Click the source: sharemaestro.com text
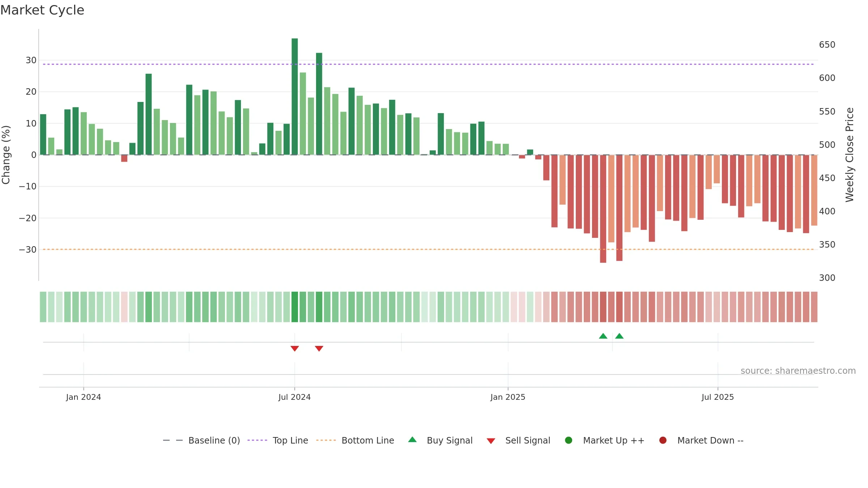The width and height of the screenshot is (868, 488). tap(798, 371)
